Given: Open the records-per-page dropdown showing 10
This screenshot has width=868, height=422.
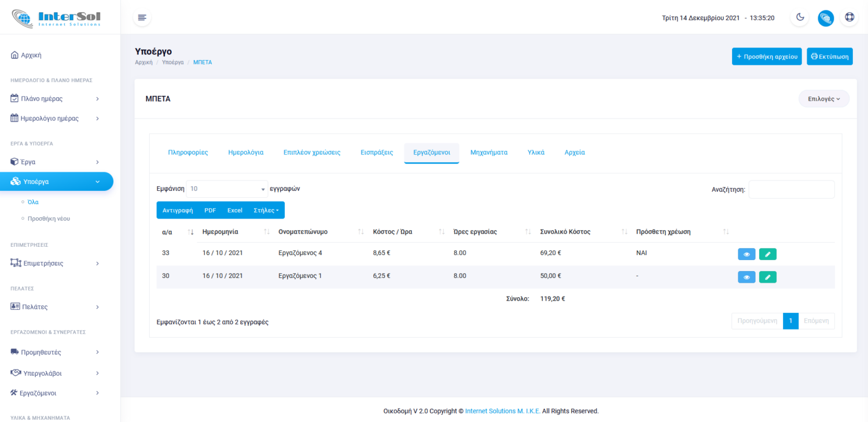Looking at the screenshot, I should click(x=227, y=189).
